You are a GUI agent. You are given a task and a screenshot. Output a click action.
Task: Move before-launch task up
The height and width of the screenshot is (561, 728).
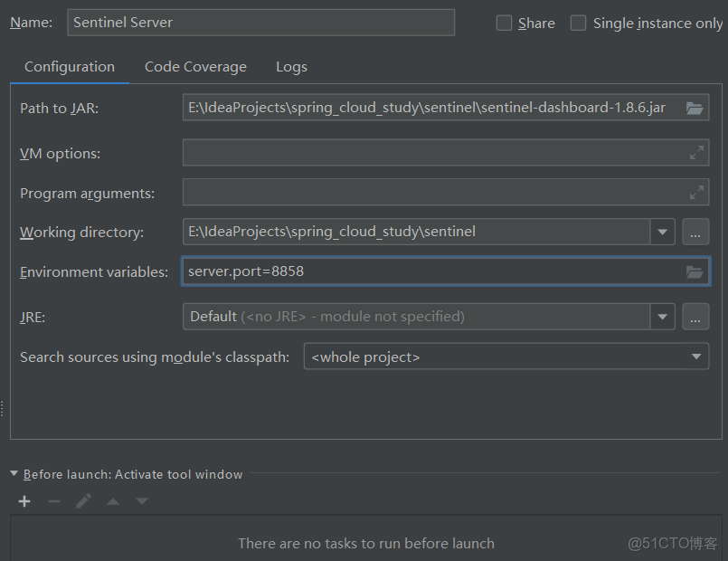point(112,500)
